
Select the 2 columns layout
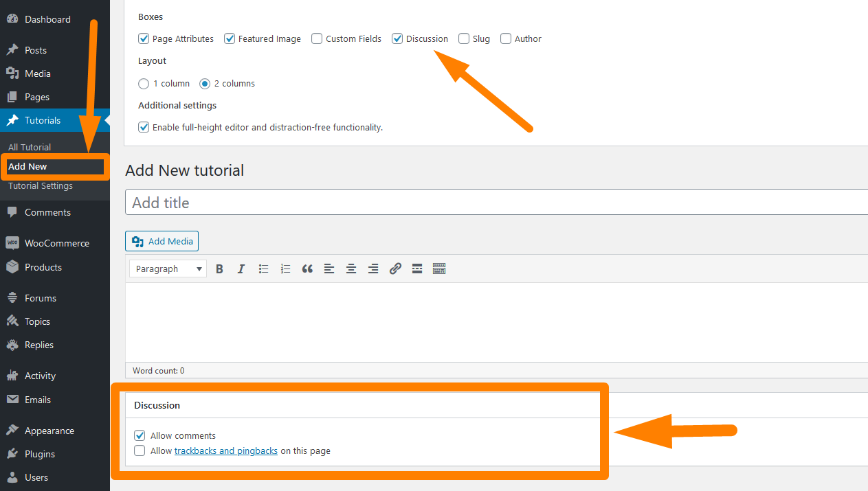point(205,84)
